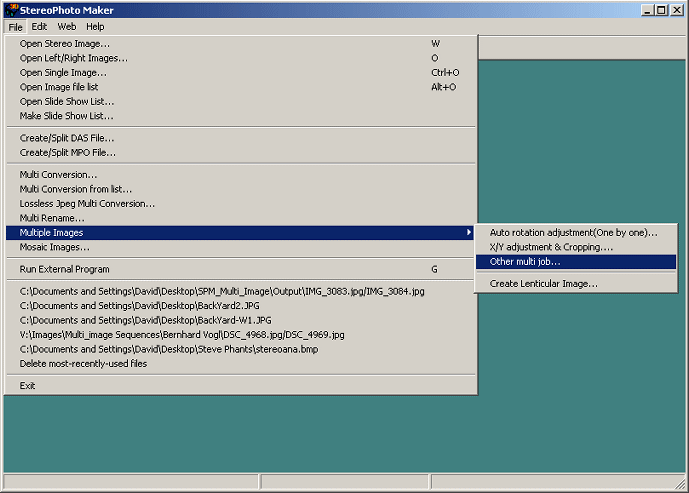Open Multi Conversion… dialog
The width and height of the screenshot is (689, 493).
pyautogui.click(x=241, y=174)
